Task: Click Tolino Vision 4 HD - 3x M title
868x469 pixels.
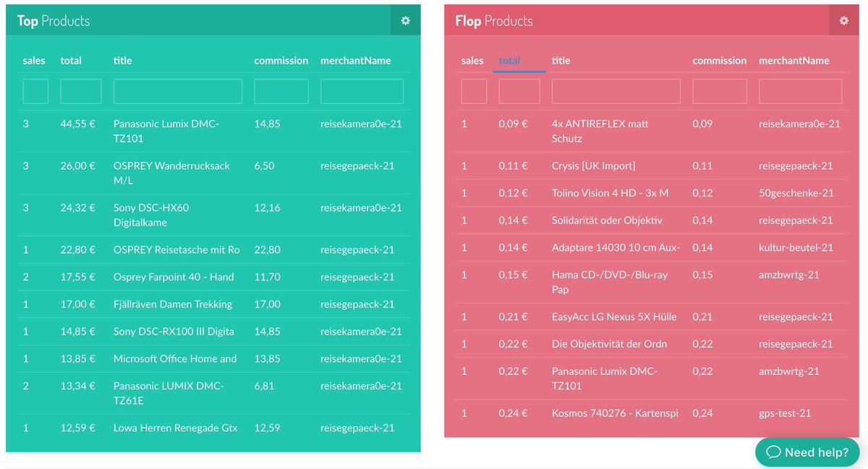Action: click(x=610, y=193)
